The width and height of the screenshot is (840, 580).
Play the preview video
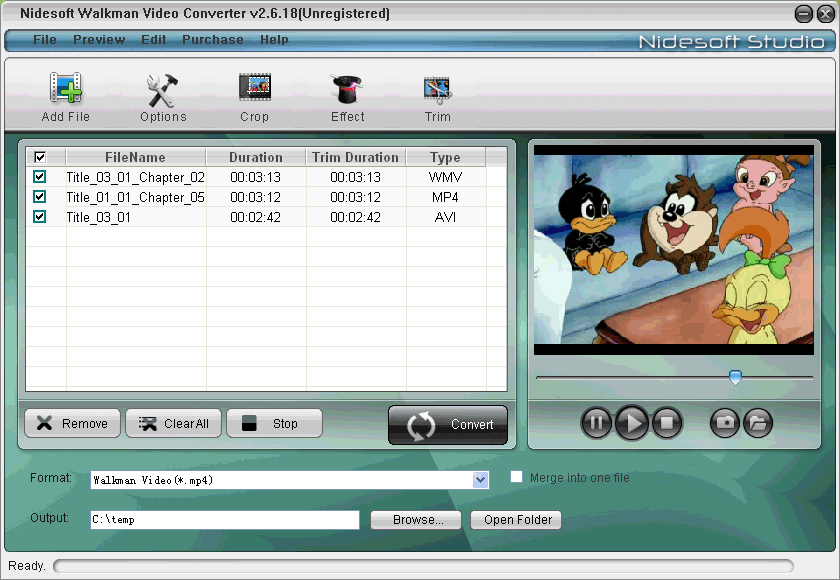point(632,423)
